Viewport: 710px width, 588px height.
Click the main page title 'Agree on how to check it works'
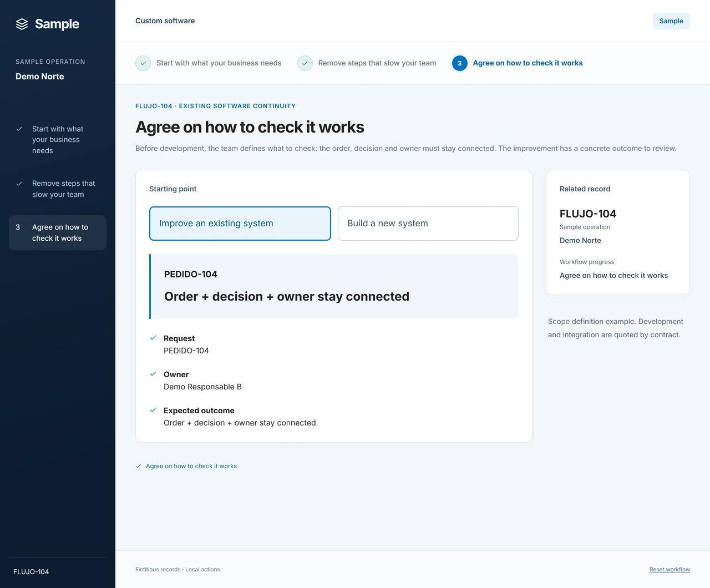pyautogui.click(x=250, y=127)
